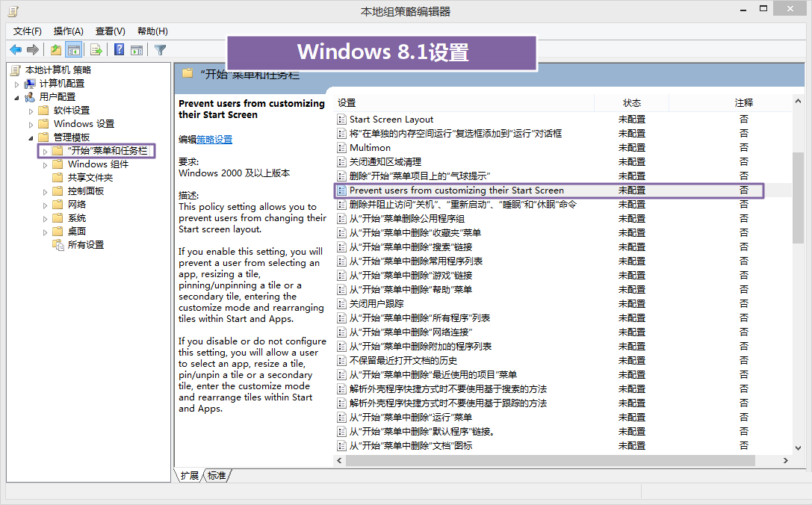Click the policy icon beside 关闭用户跟踪
This screenshot has width=812, height=505.
click(342, 304)
